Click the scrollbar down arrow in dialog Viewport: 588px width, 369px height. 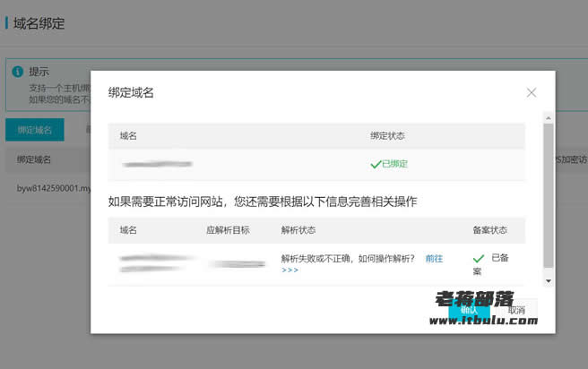coord(549,281)
